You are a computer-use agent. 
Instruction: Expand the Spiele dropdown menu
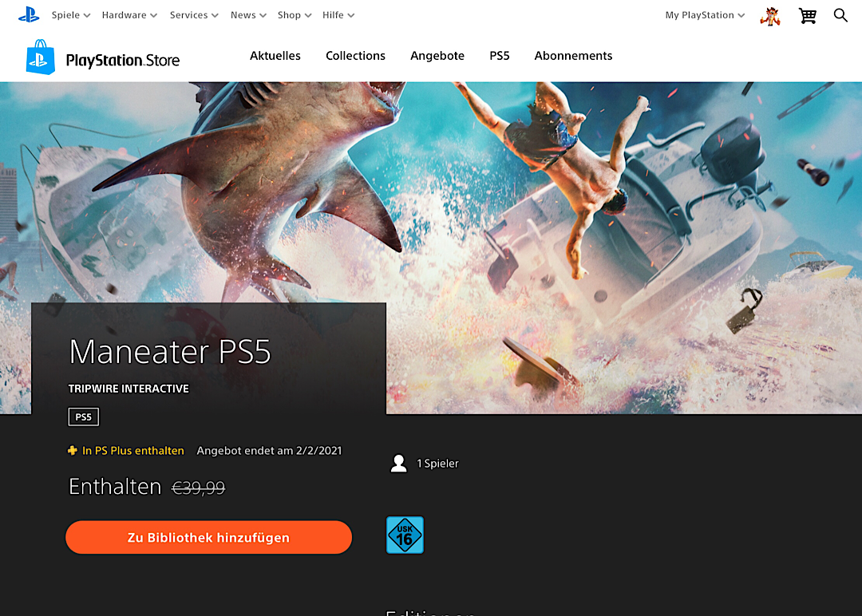pos(71,15)
